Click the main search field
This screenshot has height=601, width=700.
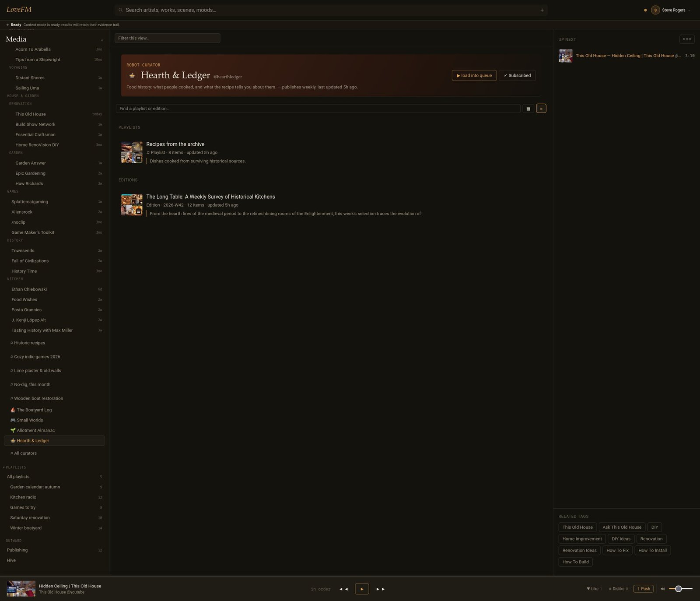pyautogui.click(x=331, y=10)
